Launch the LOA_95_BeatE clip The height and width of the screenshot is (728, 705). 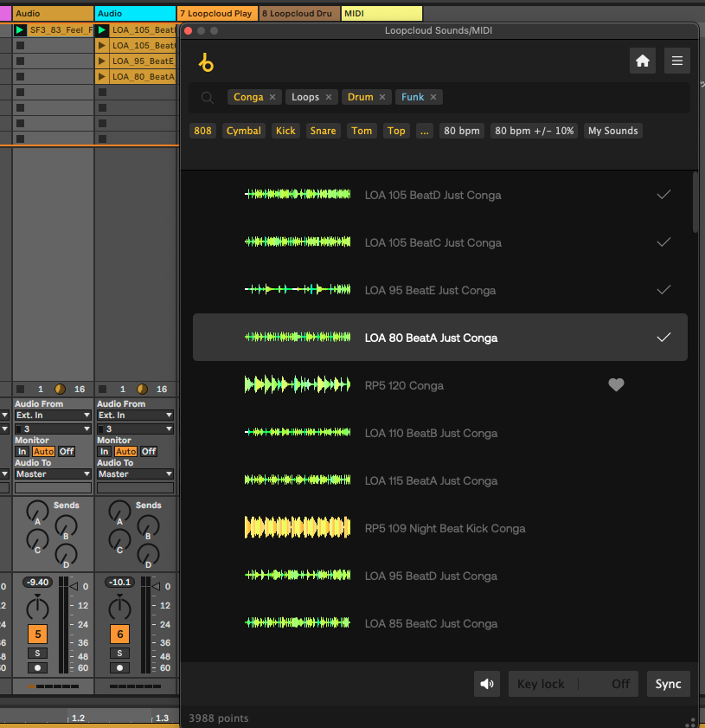[102, 61]
